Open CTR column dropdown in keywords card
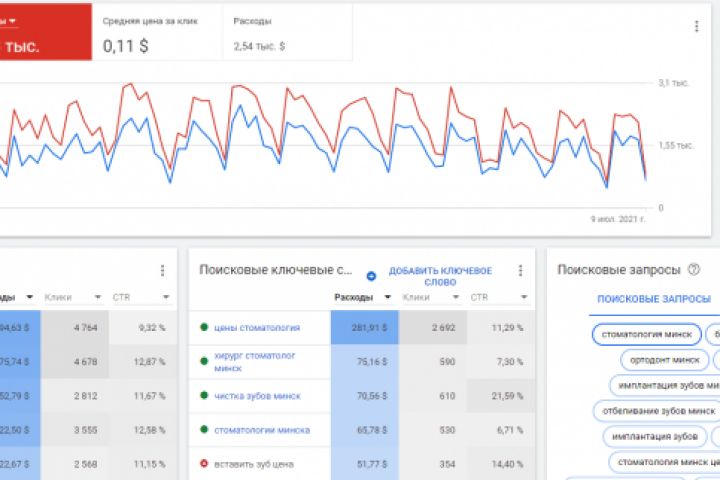 click(x=524, y=297)
